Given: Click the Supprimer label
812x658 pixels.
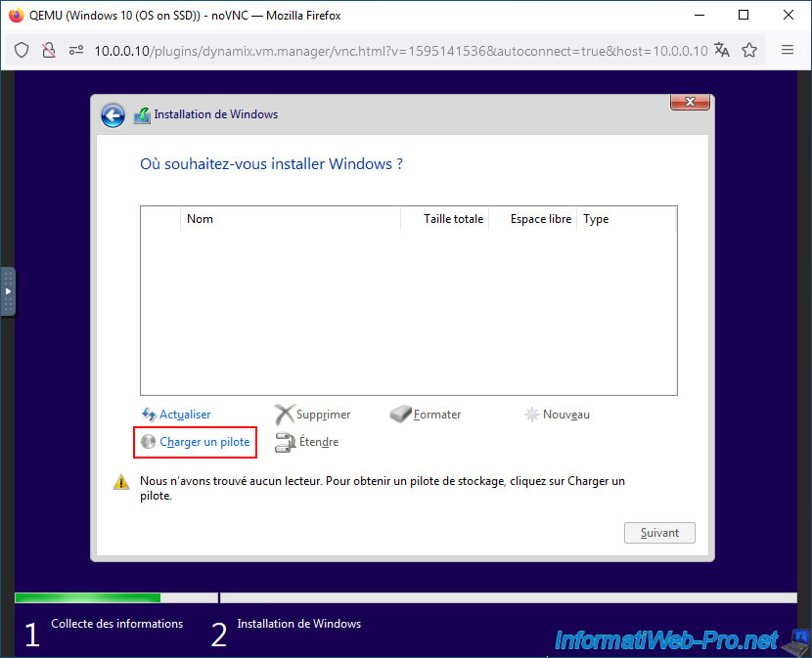Looking at the screenshot, I should click(323, 415).
